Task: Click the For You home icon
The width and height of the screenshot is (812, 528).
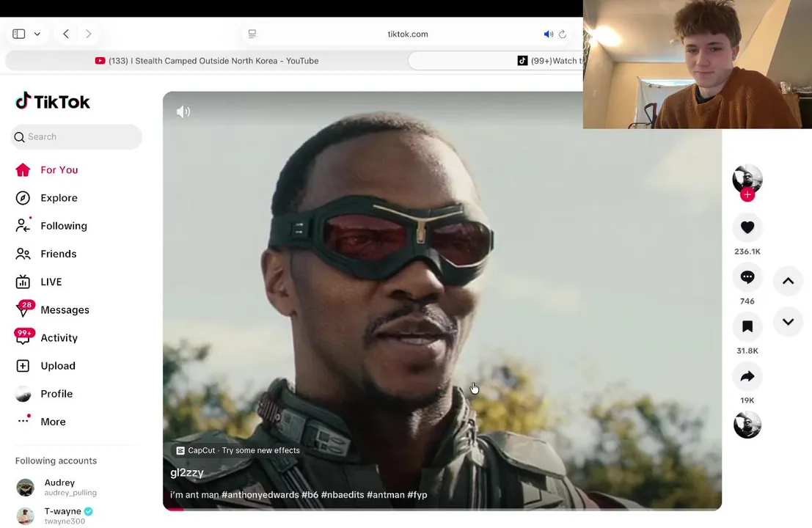Action: (x=23, y=170)
